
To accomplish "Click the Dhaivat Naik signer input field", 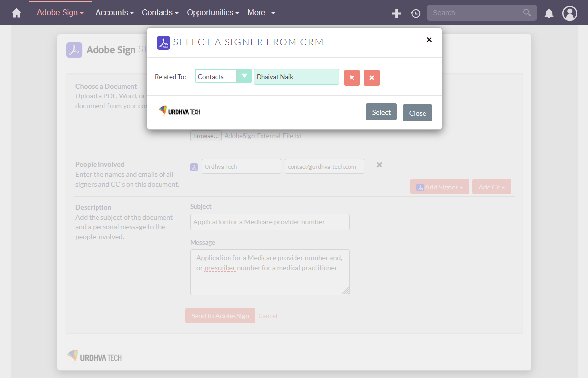I will (296, 77).
